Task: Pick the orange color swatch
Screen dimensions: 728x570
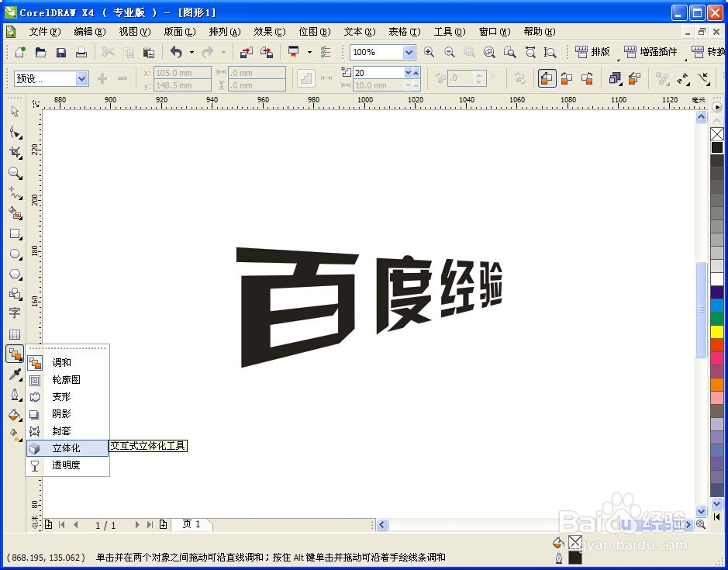Action: (x=717, y=385)
